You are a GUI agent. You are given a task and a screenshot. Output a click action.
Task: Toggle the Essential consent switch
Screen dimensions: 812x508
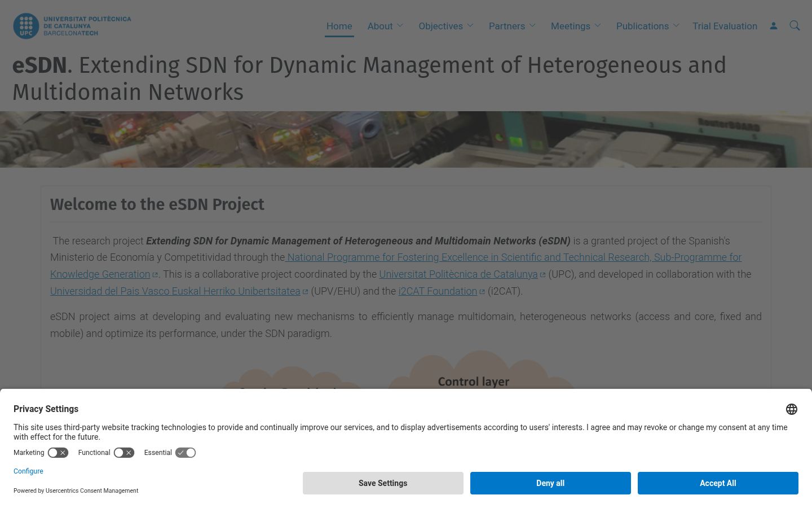(186, 453)
